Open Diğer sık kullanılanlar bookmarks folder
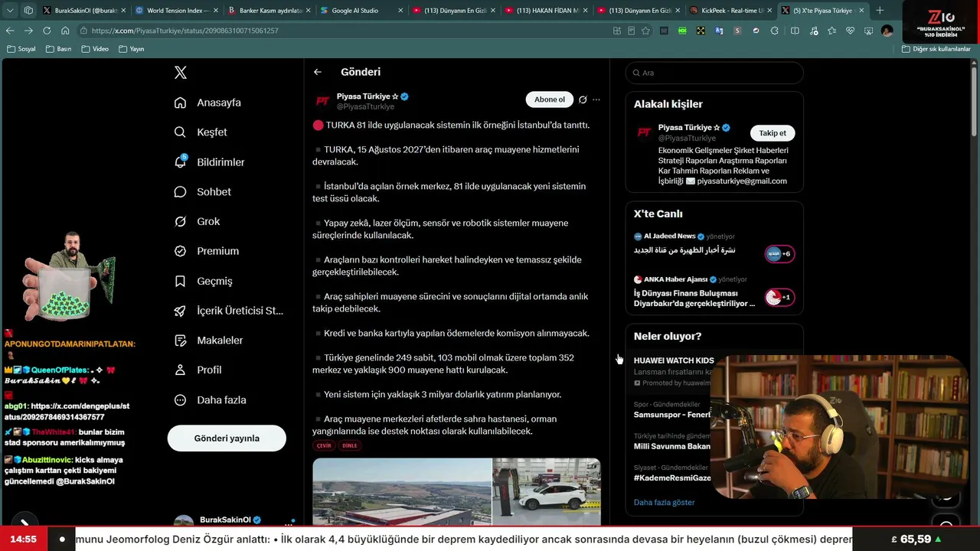980x551 pixels. point(936,49)
